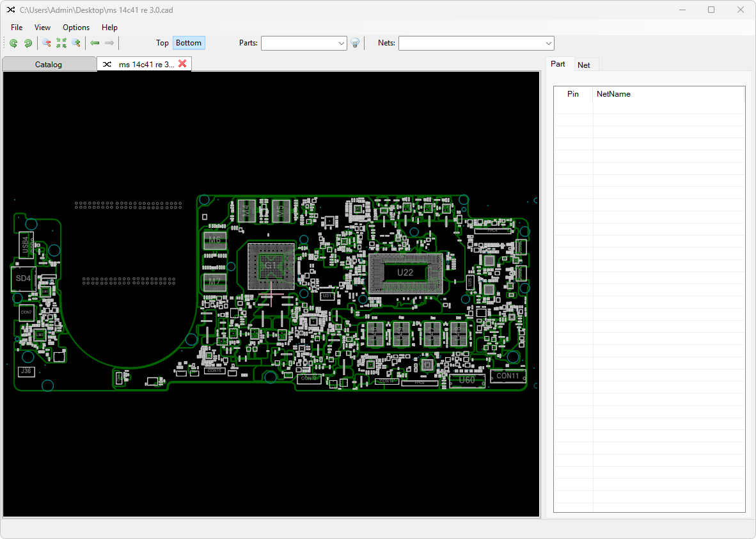756x539 pixels.
Task: Select the U22 chip on the board
Action: click(x=405, y=272)
